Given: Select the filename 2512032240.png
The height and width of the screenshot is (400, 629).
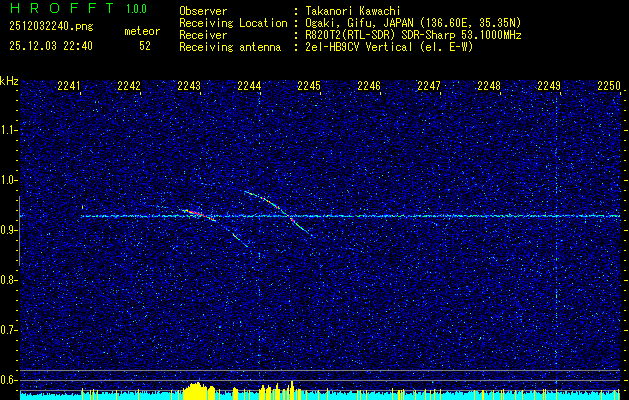Looking at the screenshot, I should 51,27.
